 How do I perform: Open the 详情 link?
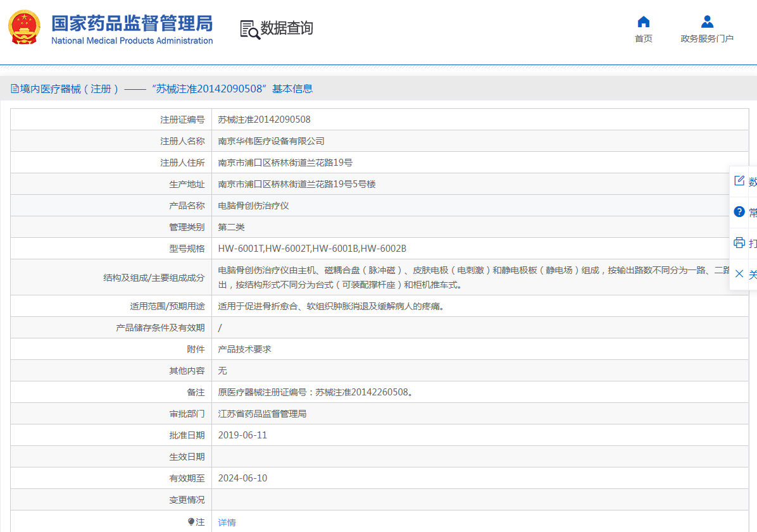click(x=227, y=523)
